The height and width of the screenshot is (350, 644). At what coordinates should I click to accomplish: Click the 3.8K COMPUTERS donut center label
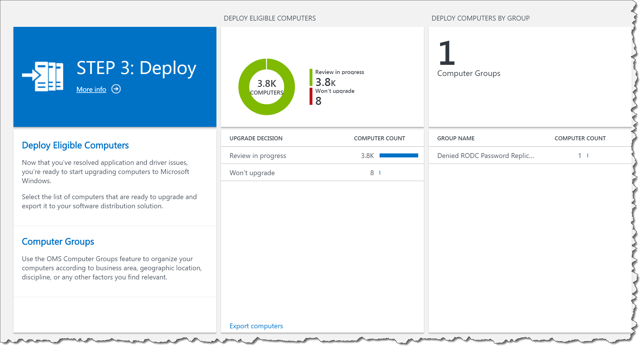pos(266,87)
